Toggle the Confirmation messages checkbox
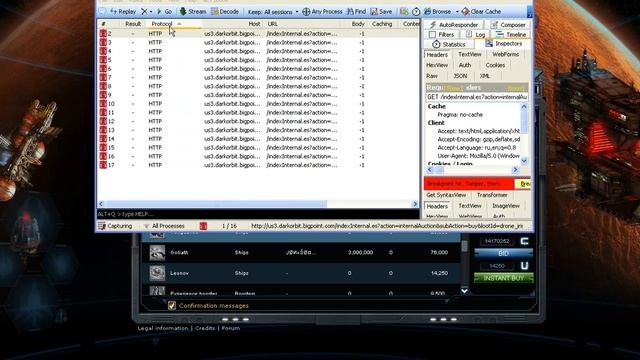This screenshot has width=640, height=360. 172,305
